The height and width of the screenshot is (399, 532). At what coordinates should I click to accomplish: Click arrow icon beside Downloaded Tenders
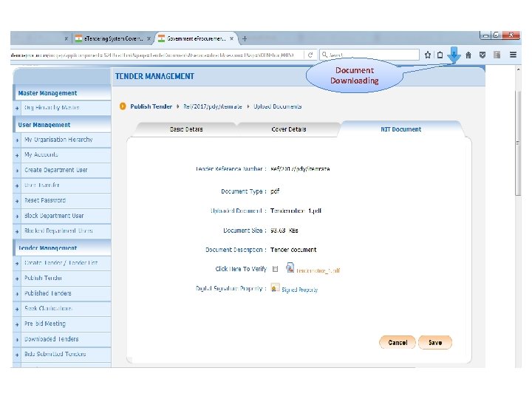pos(17,340)
